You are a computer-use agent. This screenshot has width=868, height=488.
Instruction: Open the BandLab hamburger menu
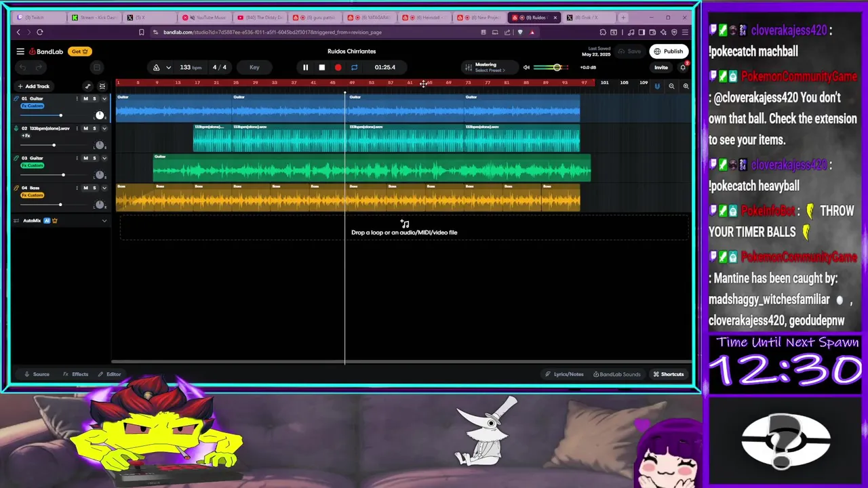pyautogui.click(x=20, y=52)
